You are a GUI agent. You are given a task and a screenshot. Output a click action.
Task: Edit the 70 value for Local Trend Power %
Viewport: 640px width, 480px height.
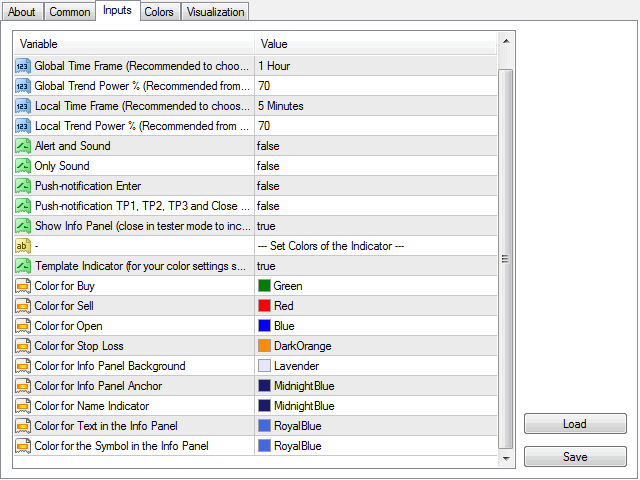264,126
